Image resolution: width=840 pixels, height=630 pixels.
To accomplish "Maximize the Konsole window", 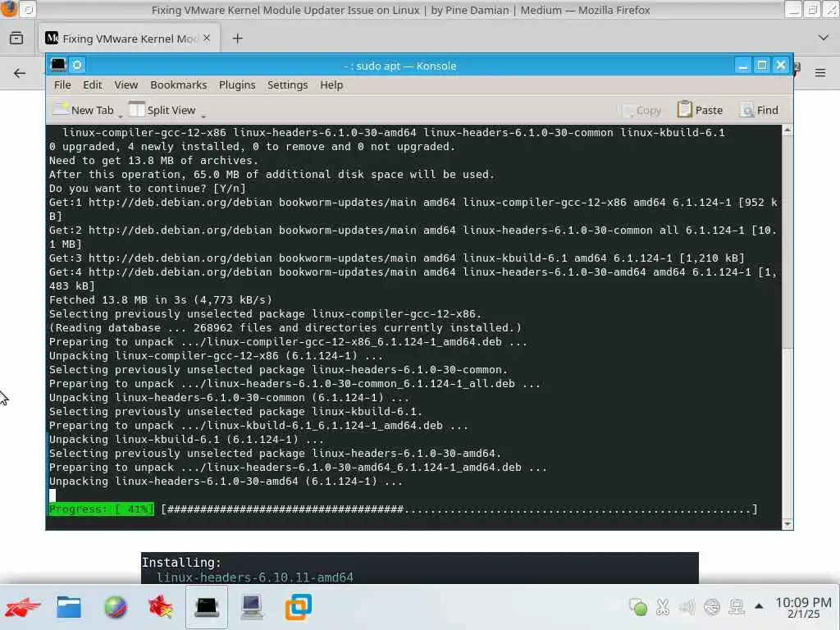I will click(x=762, y=66).
